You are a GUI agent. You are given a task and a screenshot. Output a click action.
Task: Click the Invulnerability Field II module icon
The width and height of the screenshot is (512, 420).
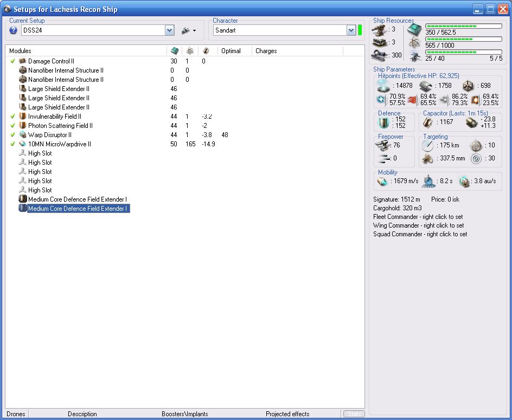click(x=23, y=116)
